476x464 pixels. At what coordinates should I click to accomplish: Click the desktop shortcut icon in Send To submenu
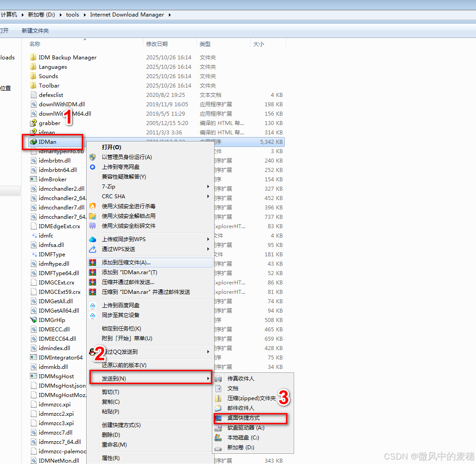tap(218, 418)
